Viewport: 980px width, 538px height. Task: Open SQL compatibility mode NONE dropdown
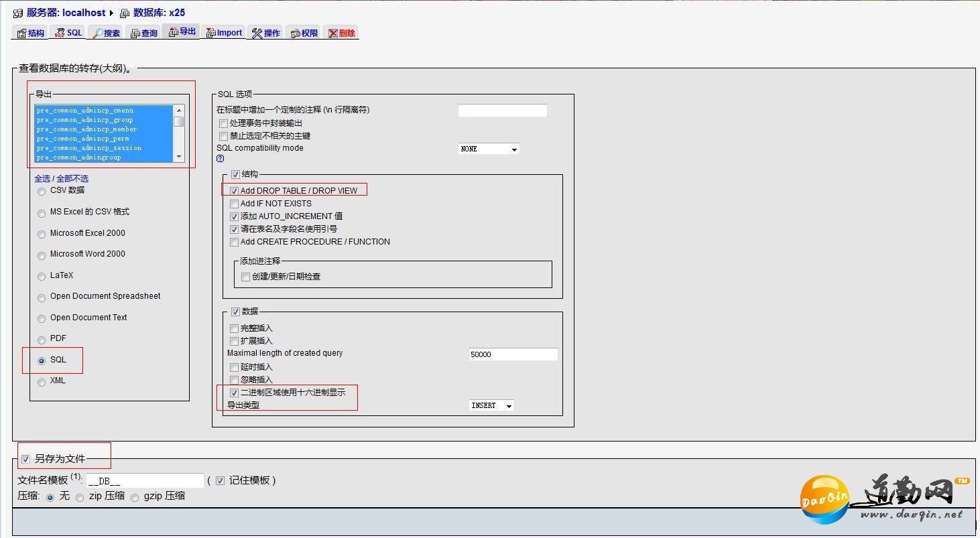pos(489,149)
